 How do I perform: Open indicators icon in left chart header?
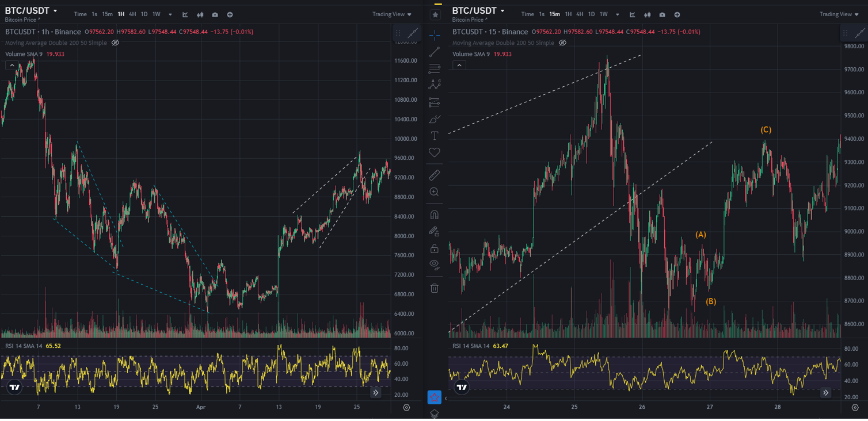click(185, 14)
